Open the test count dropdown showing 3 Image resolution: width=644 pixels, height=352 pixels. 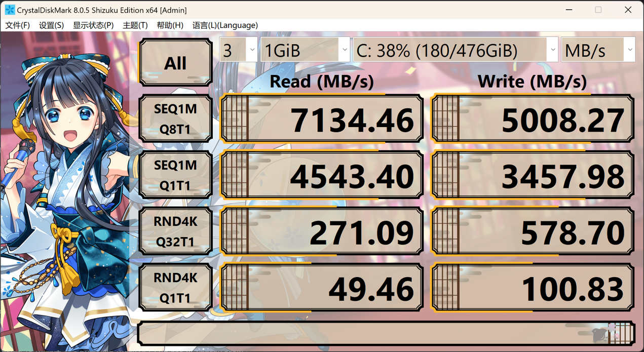pos(239,50)
